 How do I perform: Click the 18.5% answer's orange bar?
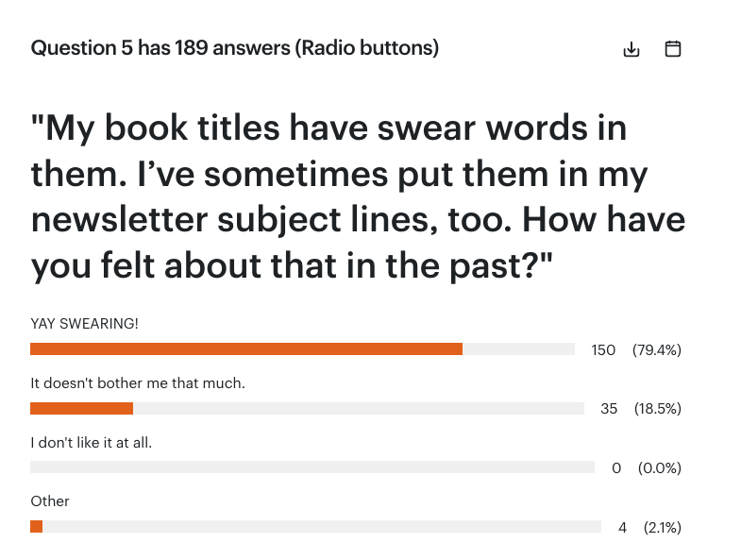point(82,409)
